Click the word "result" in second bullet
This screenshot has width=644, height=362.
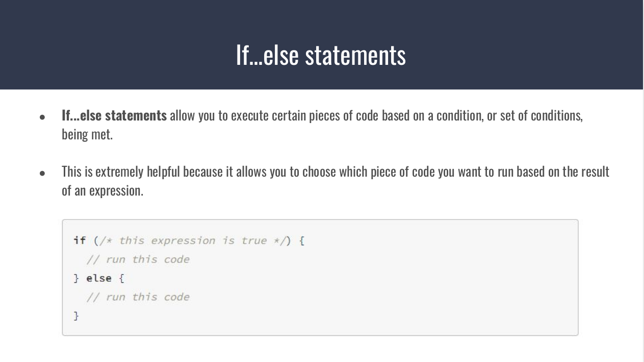pyautogui.click(x=595, y=172)
